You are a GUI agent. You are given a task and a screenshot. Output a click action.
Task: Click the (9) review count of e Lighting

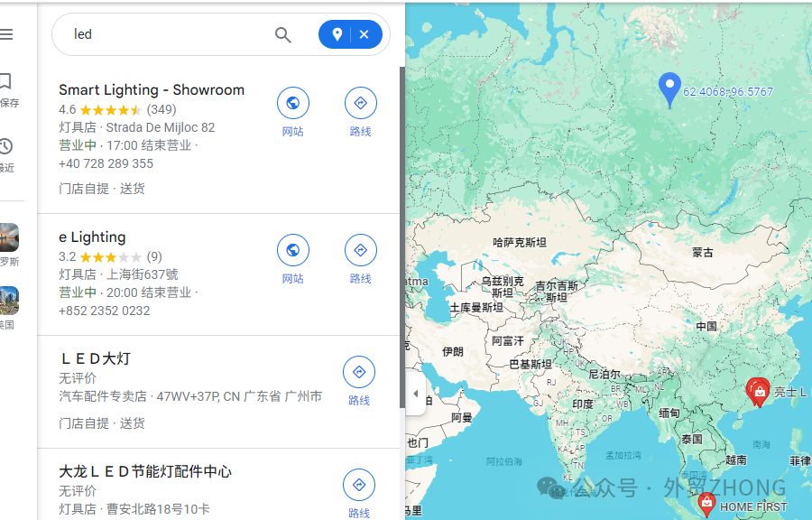pos(154,256)
